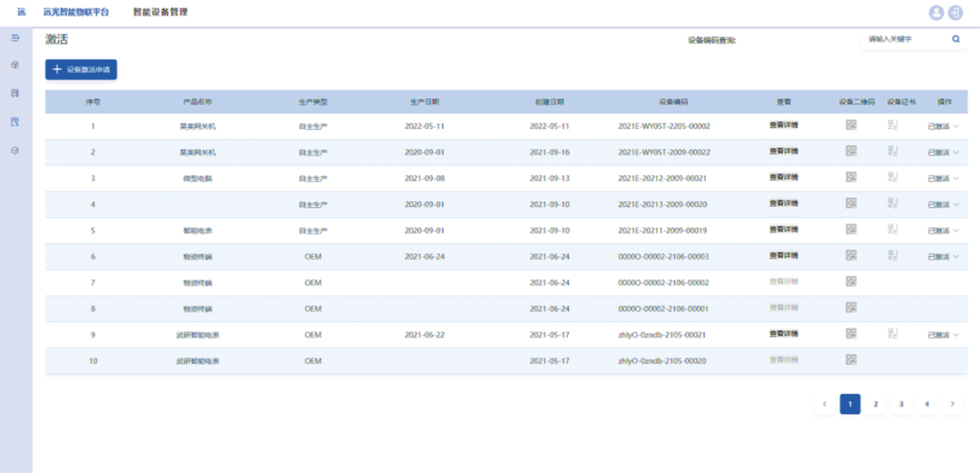Go to next page with right arrow
The image size is (980, 473).
pyautogui.click(x=952, y=404)
